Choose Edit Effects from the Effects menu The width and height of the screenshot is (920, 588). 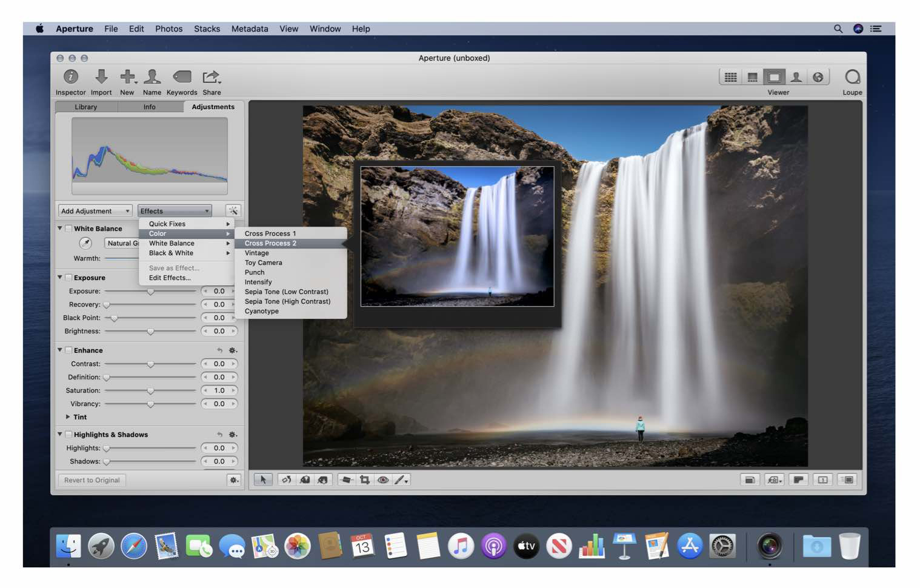click(169, 278)
